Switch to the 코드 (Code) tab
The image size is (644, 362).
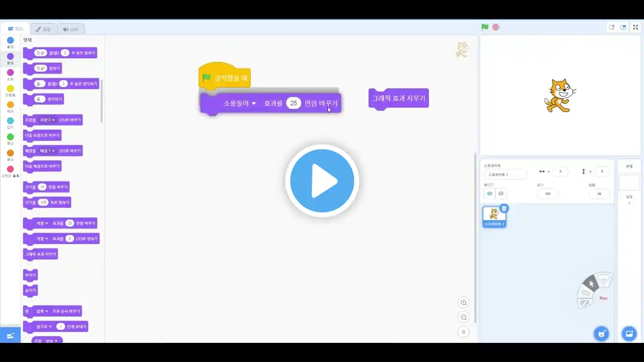tap(15, 29)
